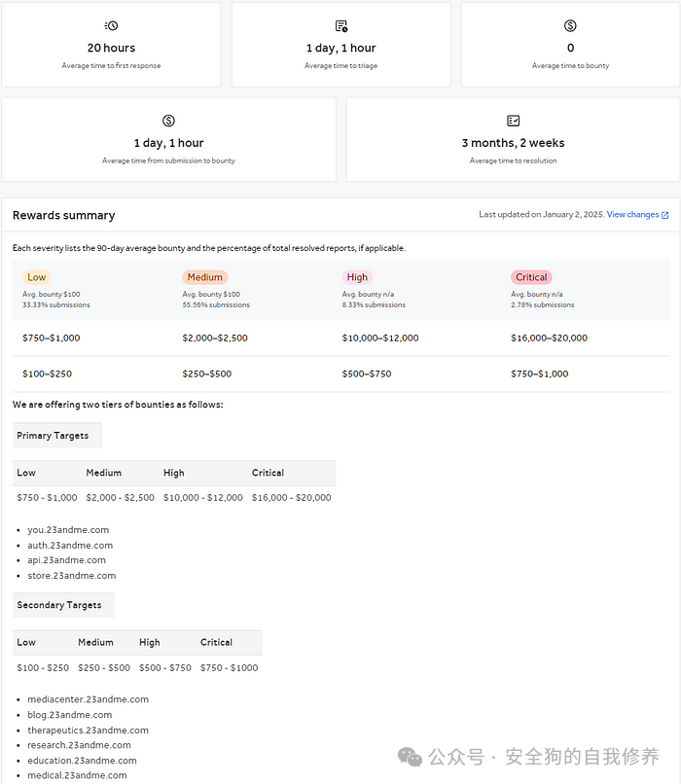The height and width of the screenshot is (784, 681).
Task: Click the 33.33% submissions text under Low
Action: click(56, 305)
